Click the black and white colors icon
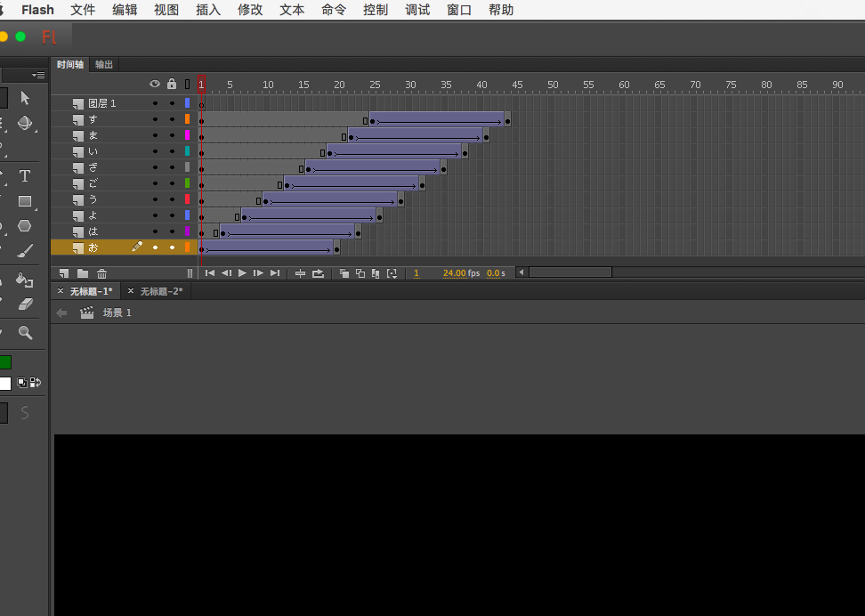Screen dimensions: 865x616 [x=22, y=383]
